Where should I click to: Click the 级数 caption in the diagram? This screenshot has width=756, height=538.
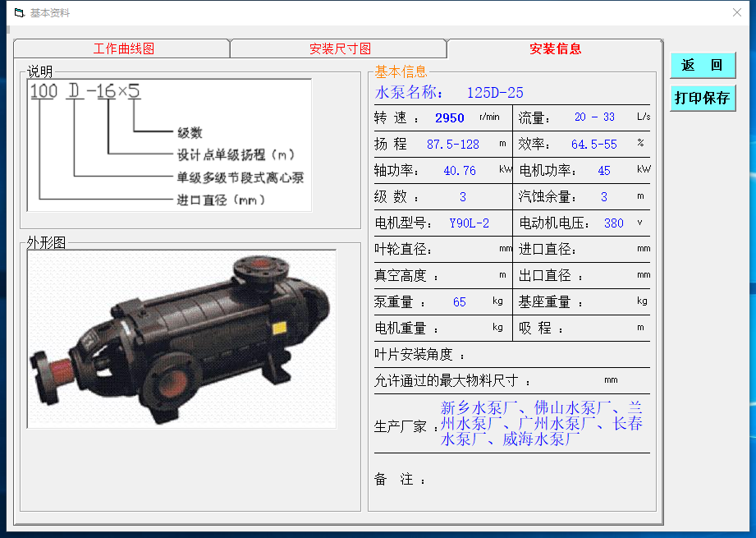tap(190, 133)
